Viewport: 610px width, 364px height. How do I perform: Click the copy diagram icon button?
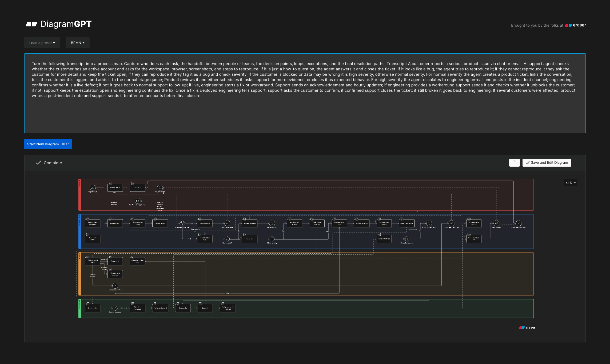coord(514,163)
